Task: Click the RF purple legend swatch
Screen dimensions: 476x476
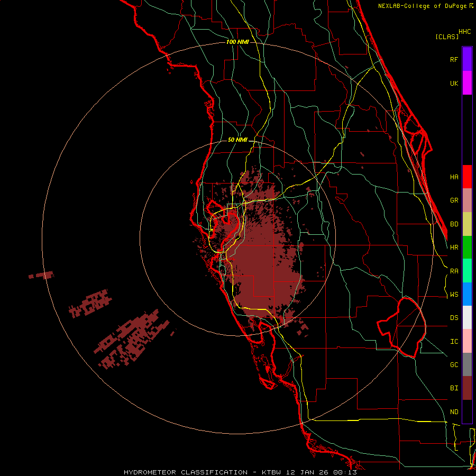Action: (x=467, y=59)
